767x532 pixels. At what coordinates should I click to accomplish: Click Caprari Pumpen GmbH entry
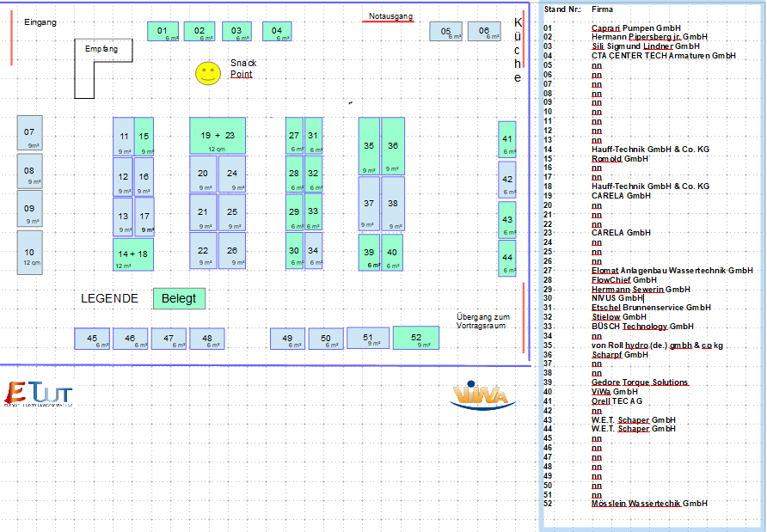click(636, 28)
